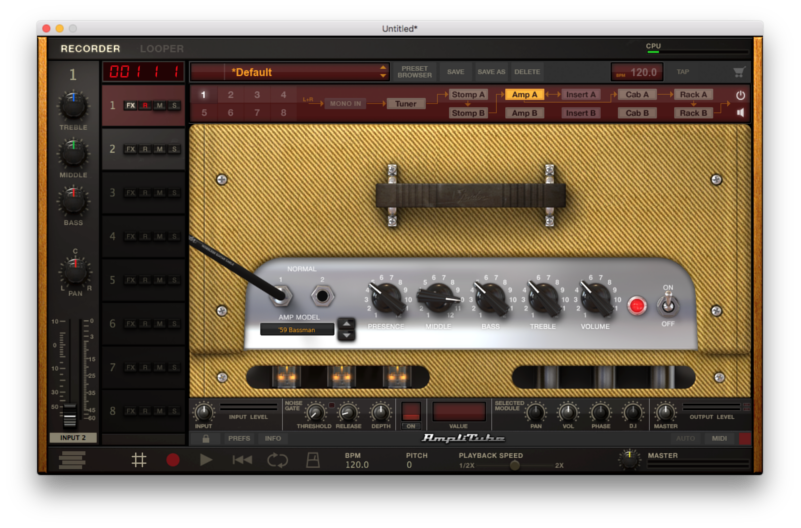Viewport: 801px width, 528px height.
Task: Move the PLAYBACK SPEED slider
Action: (515, 465)
